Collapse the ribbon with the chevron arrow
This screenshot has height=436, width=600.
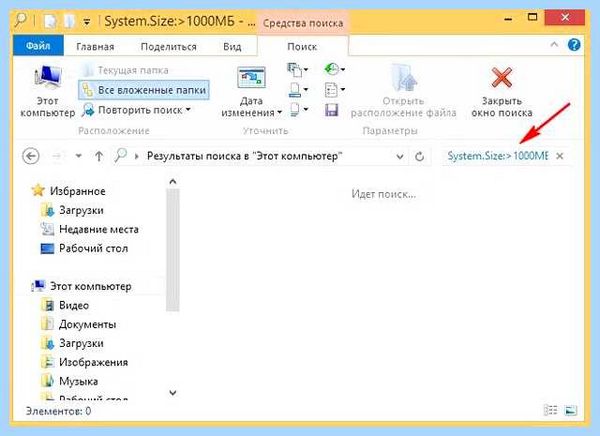click(x=554, y=45)
